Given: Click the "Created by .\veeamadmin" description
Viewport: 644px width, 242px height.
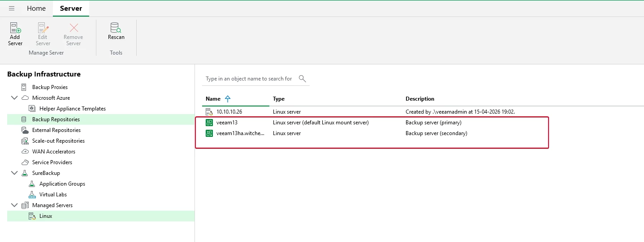Looking at the screenshot, I should point(460,112).
